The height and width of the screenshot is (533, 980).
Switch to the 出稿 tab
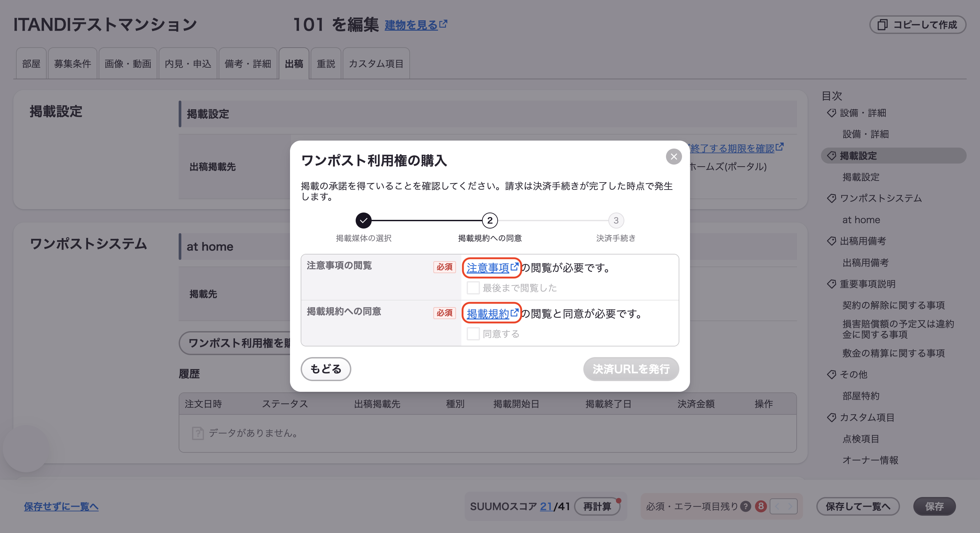[294, 64]
